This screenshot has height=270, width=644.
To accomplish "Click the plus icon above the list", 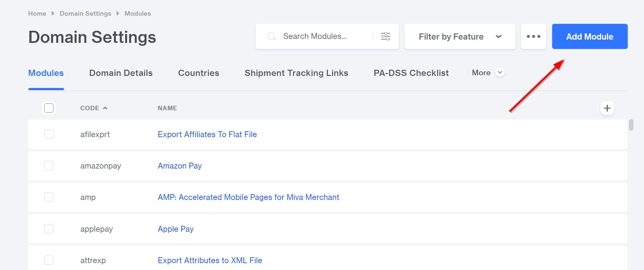I will point(607,108).
